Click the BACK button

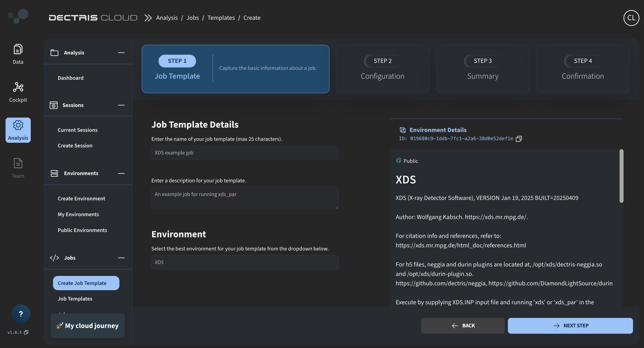[463, 326]
